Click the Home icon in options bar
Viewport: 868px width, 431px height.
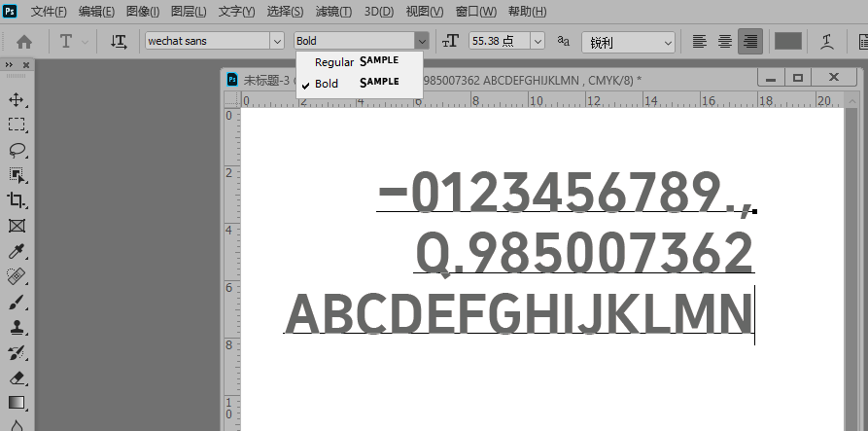[x=23, y=41]
